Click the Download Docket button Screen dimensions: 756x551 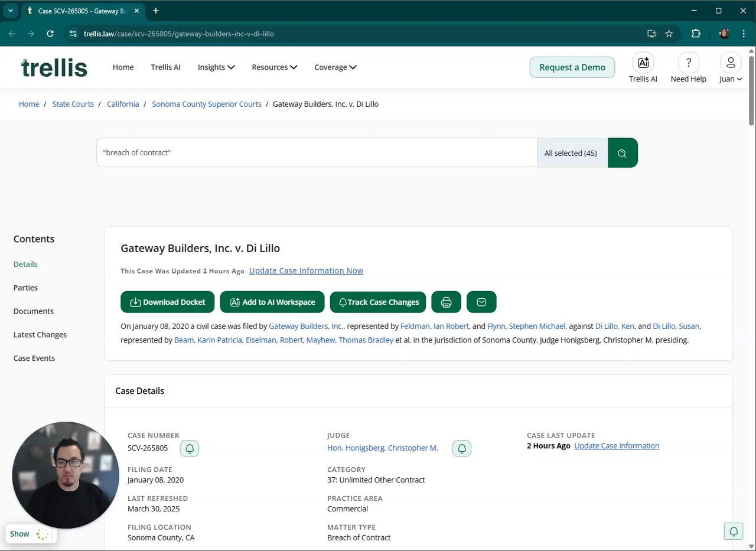pyautogui.click(x=168, y=302)
